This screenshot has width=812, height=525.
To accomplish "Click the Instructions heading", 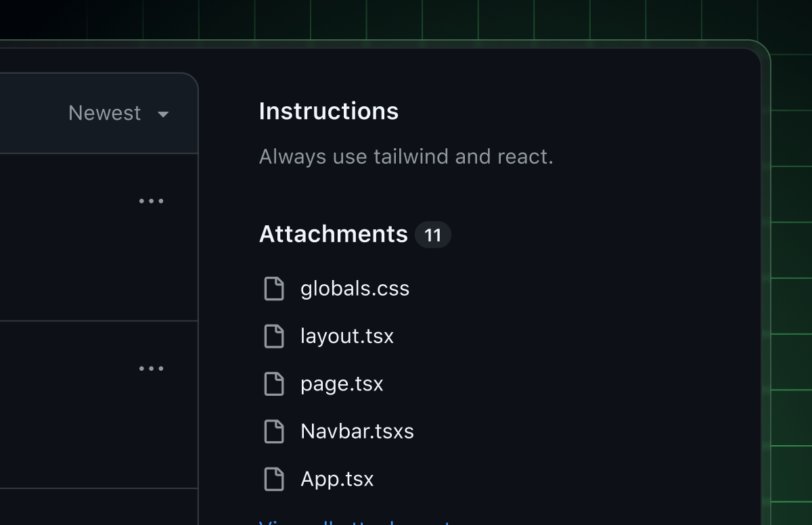I will [x=328, y=111].
